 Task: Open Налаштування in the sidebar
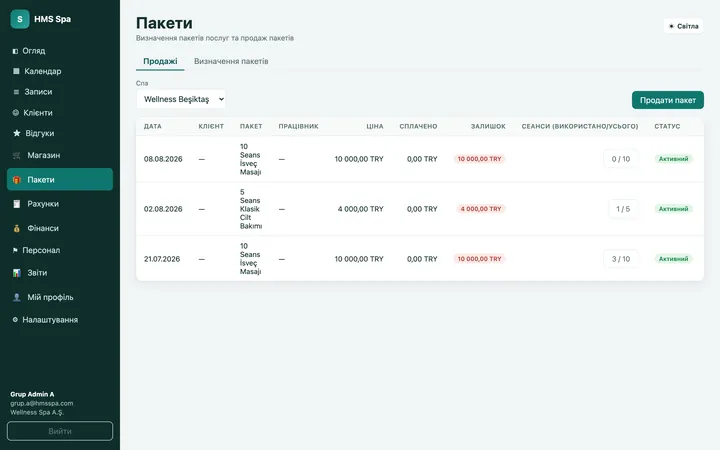[x=60, y=320]
